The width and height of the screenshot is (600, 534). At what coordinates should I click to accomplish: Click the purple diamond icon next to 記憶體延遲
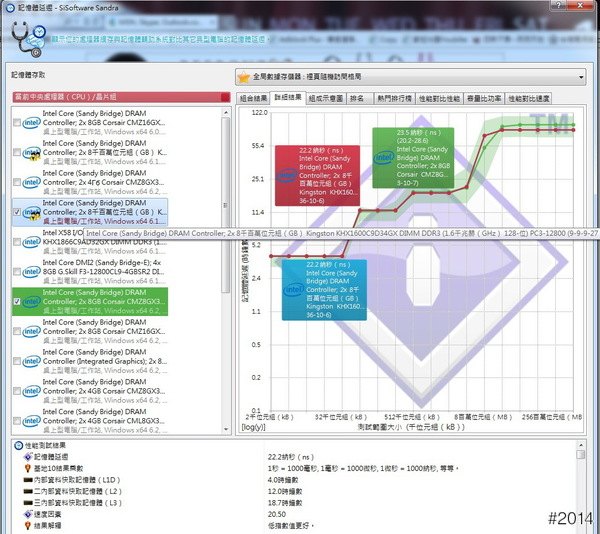click(x=28, y=457)
